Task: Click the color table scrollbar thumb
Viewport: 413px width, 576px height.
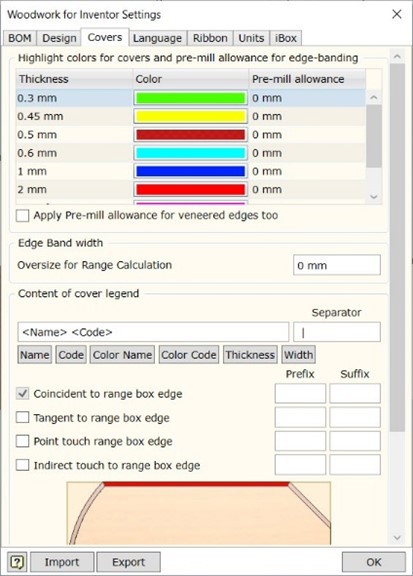Action: point(374,136)
